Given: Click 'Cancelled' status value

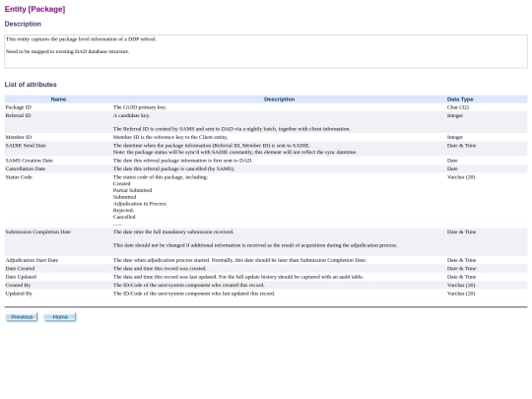Looking at the screenshot, I should 124,217.
